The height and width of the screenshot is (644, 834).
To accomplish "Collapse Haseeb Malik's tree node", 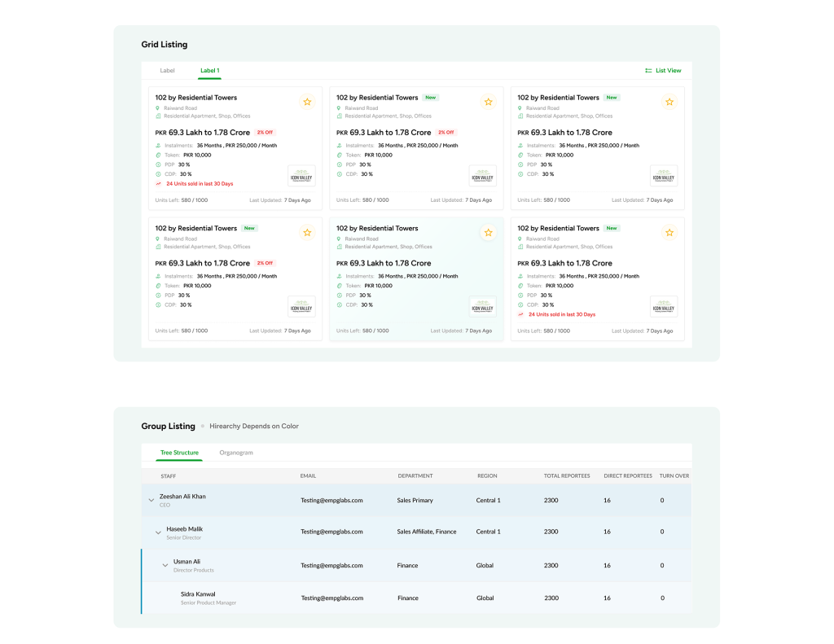I will (158, 532).
